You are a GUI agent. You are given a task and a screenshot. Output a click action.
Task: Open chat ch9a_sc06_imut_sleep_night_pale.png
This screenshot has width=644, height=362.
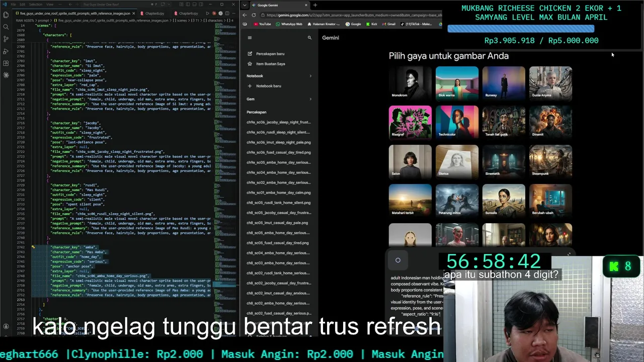pos(279,142)
